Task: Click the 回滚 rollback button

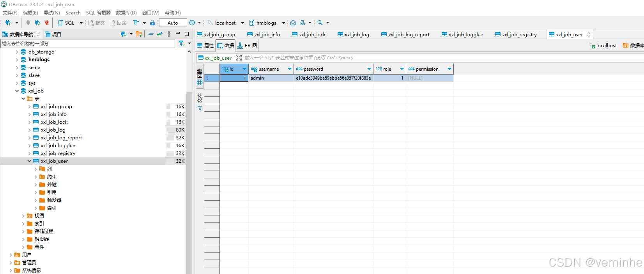Action: [x=118, y=23]
